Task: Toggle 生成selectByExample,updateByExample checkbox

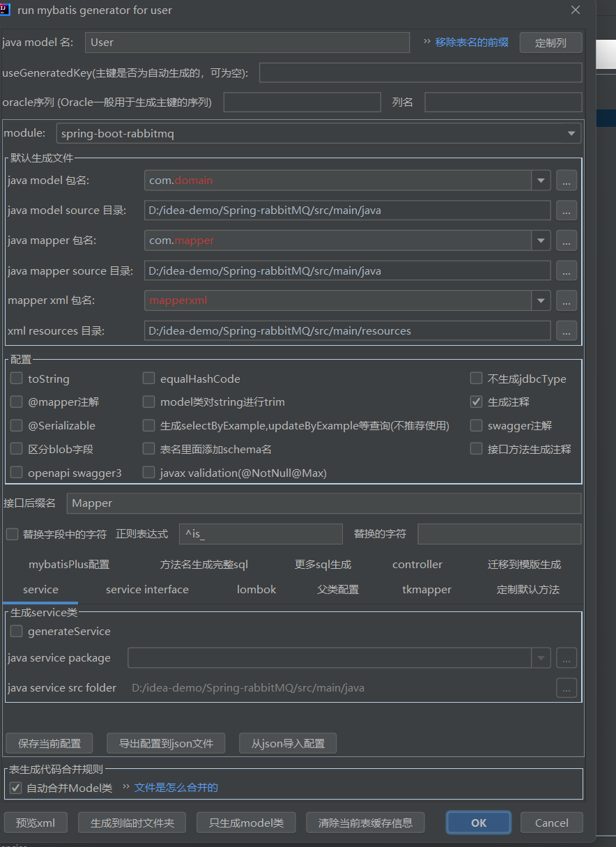Action: [x=148, y=425]
